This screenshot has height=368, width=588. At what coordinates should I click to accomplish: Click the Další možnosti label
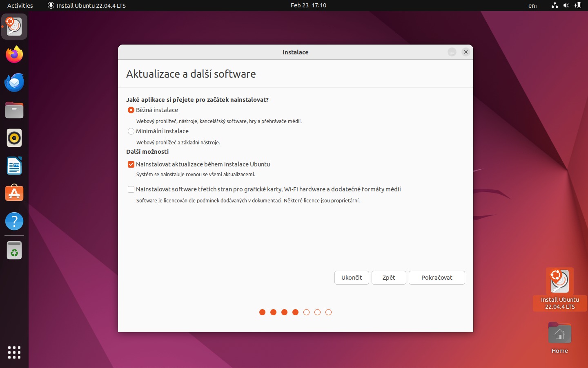coord(147,152)
